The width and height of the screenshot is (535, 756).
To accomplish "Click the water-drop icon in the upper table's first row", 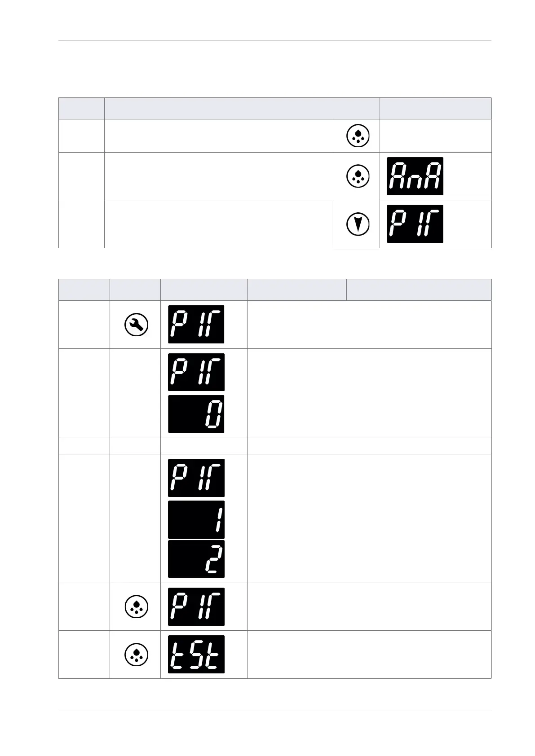I will coord(358,136).
